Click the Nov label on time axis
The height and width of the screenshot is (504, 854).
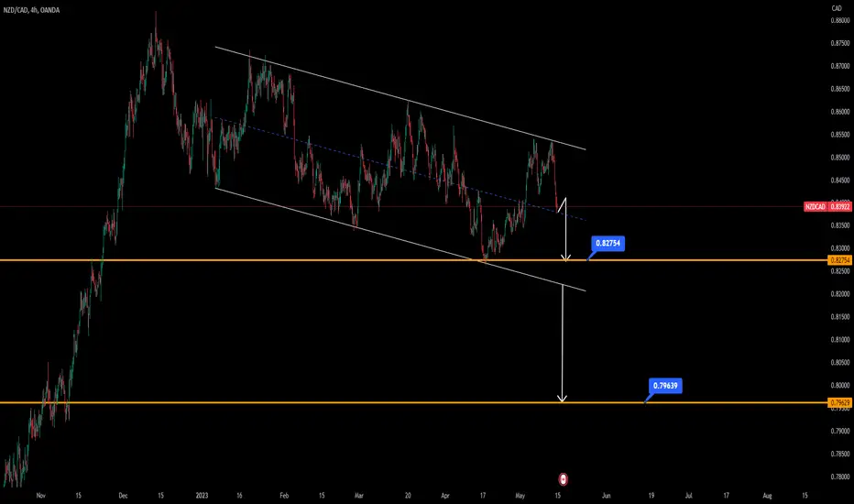41,496
